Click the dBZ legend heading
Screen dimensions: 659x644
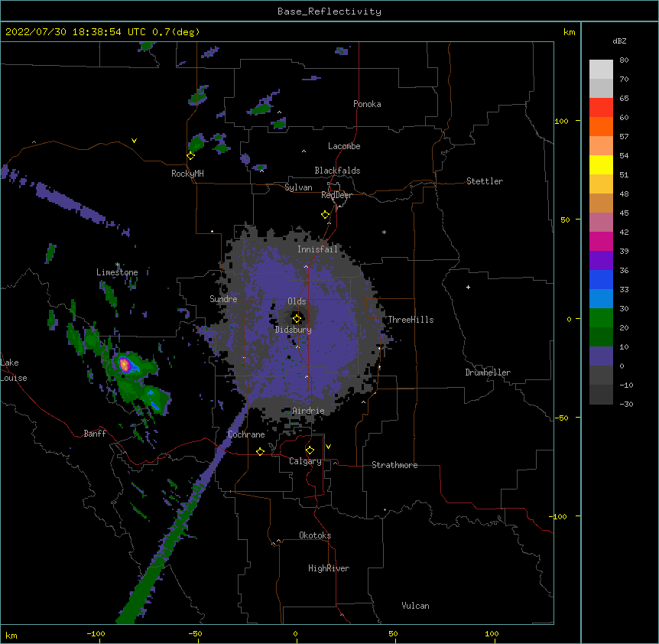(x=619, y=41)
